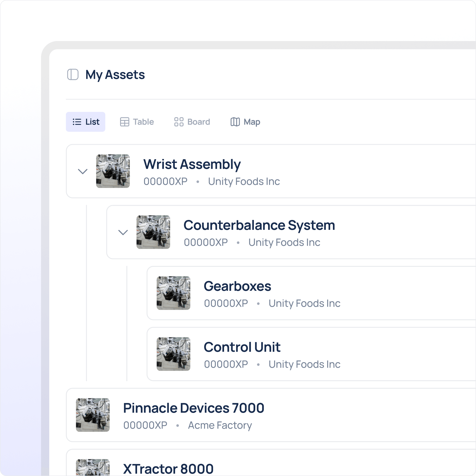The image size is (476, 476).
Task: Select the Wrist Assembly asset title
Action: (x=192, y=164)
